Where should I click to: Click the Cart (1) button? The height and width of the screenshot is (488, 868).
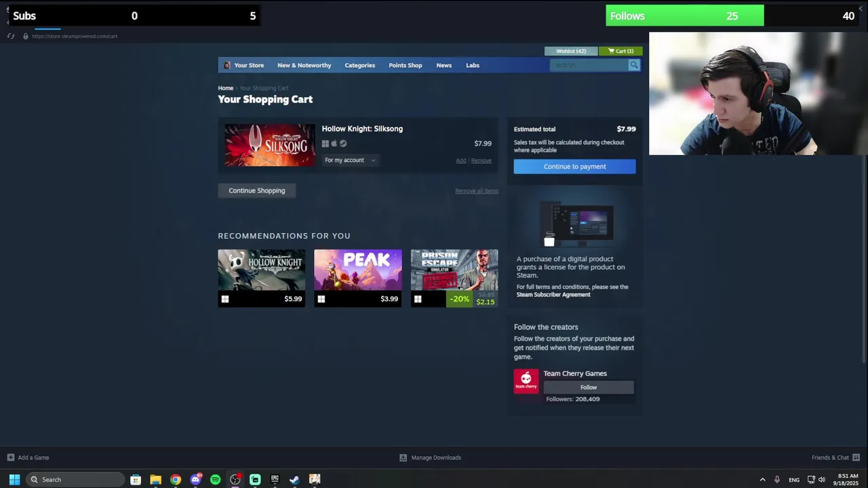tap(620, 51)
